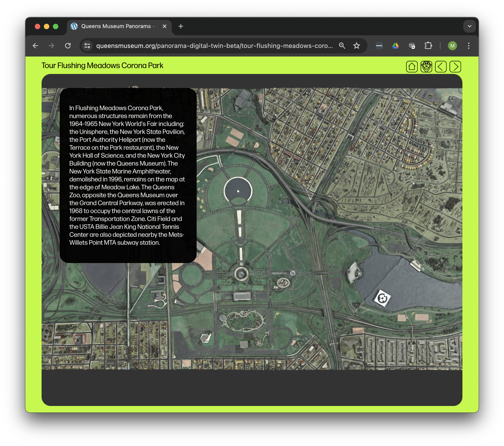
Task: Open the profile avatar M
Action: [x=452, y=46]
